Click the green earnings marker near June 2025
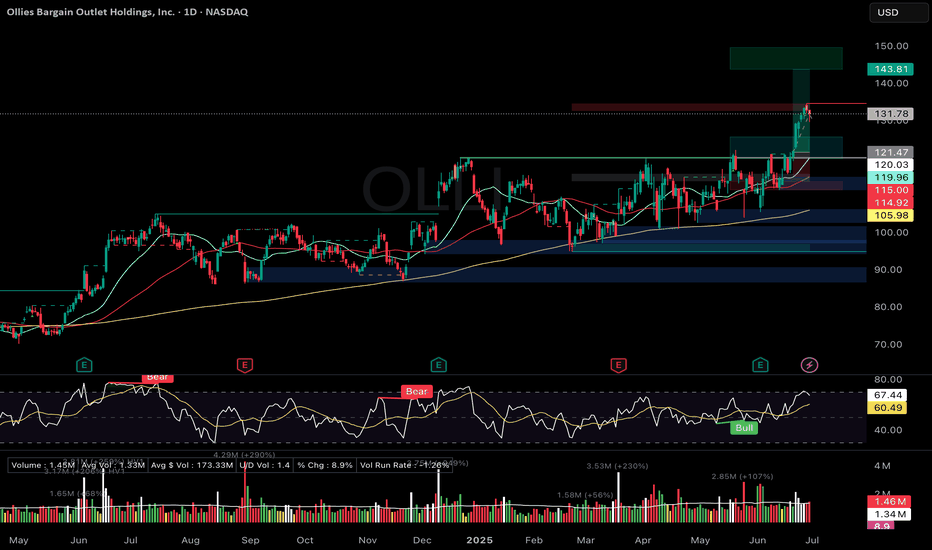 (x=760, y=365)
